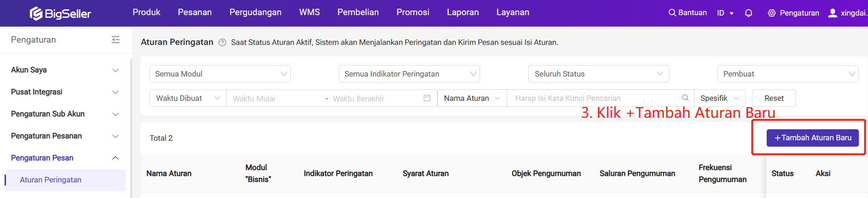Click +Tambah Aturan Baru button

pyautogui.click(x=813, y=138)
